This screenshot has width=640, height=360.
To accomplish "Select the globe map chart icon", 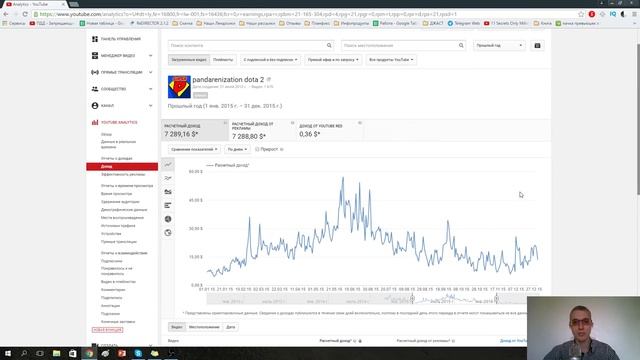I will click(x=168, y=233).
